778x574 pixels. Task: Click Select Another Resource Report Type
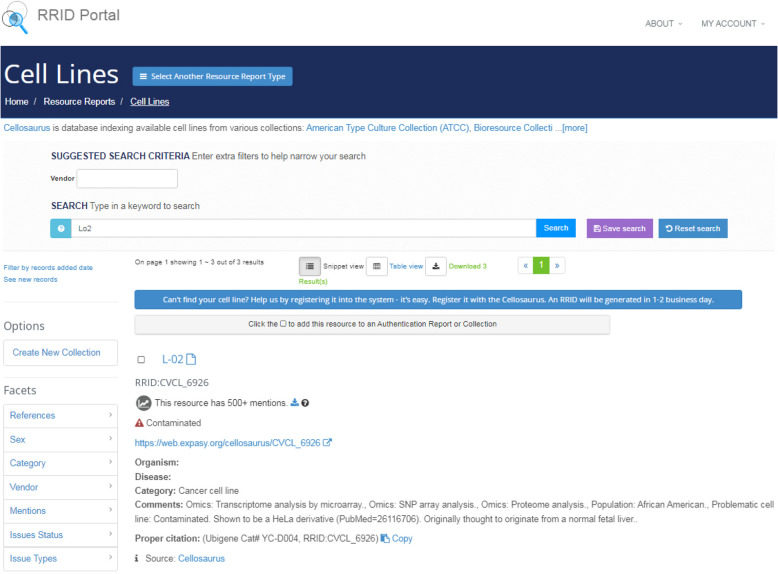click(212, 76)
